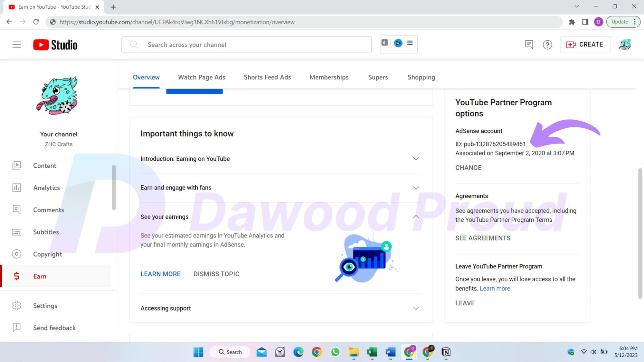Close the Earn on YouTube browser tab
The image size is (644, 362).
[x=97, y=7]
